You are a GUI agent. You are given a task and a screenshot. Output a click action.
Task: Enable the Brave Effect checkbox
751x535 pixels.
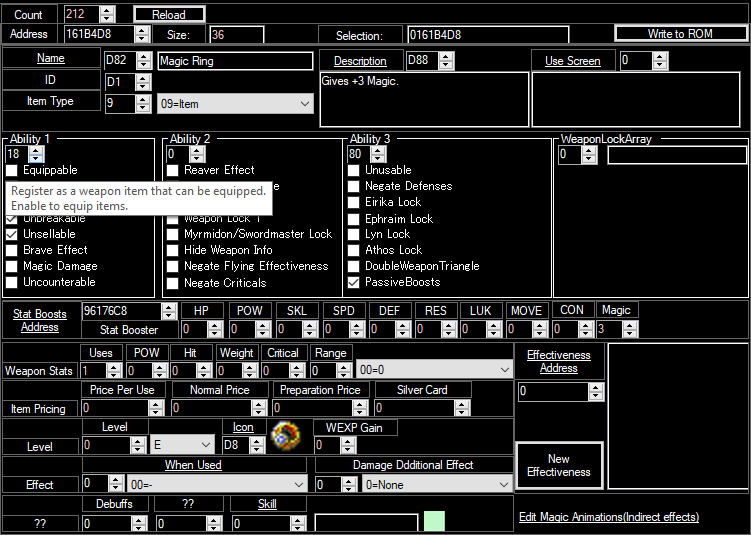tap(13, 250)
